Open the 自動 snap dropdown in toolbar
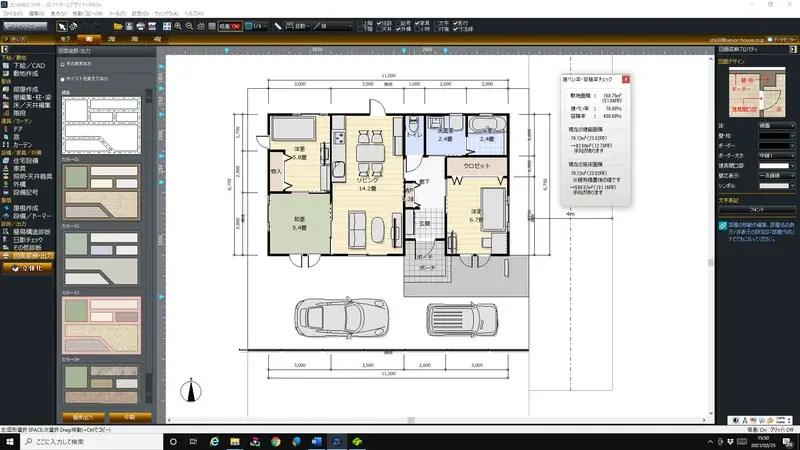This screenshot has height=450, width=800. (x=298, y=27)
